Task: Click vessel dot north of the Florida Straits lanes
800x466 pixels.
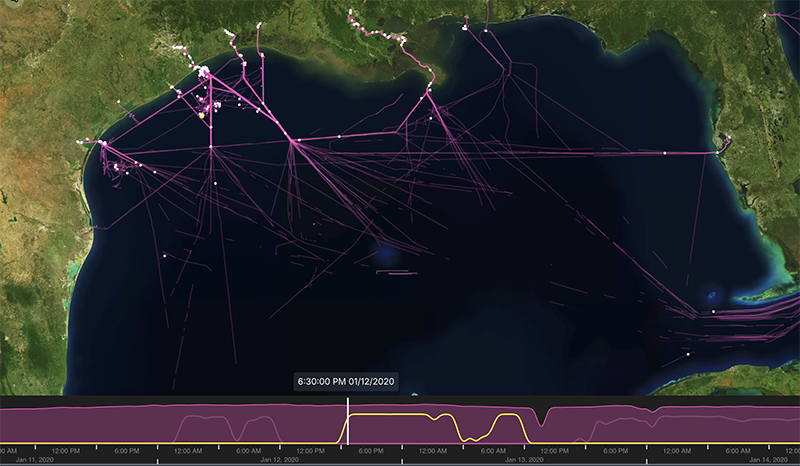Action: [x=713, y=311]
